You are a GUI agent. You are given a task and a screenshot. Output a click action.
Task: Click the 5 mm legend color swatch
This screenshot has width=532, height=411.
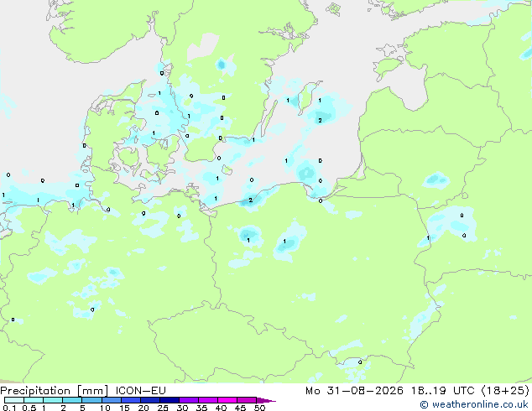coord(91,400)
